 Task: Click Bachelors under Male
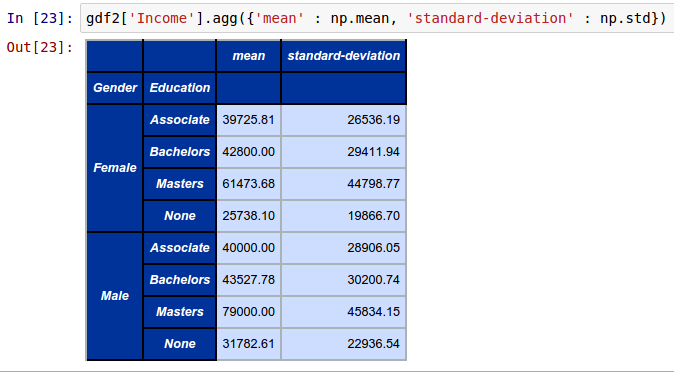180,280
